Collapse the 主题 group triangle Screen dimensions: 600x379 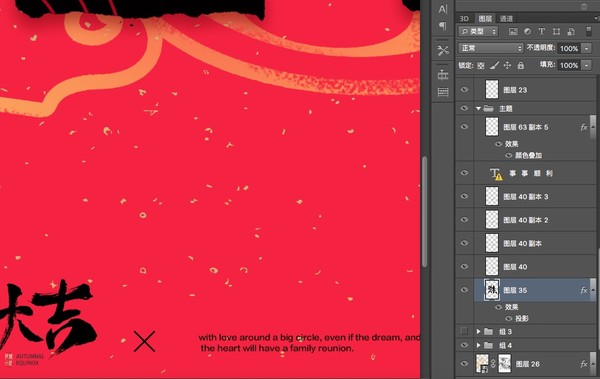[478, 109]
